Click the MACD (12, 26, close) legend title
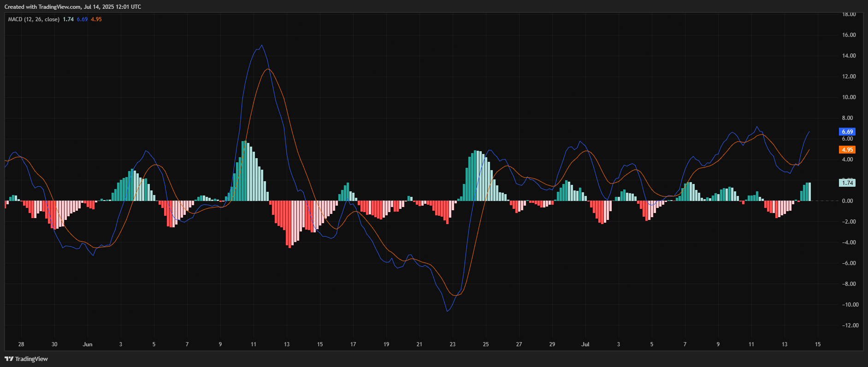Screen dimensions: 868x367 point(34,19)
